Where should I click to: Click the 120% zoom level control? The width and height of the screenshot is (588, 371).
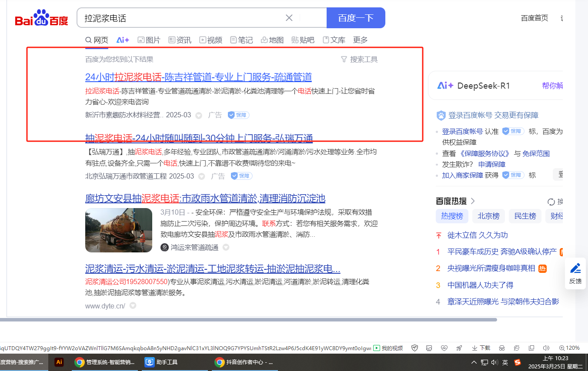[x=569, y=348]
